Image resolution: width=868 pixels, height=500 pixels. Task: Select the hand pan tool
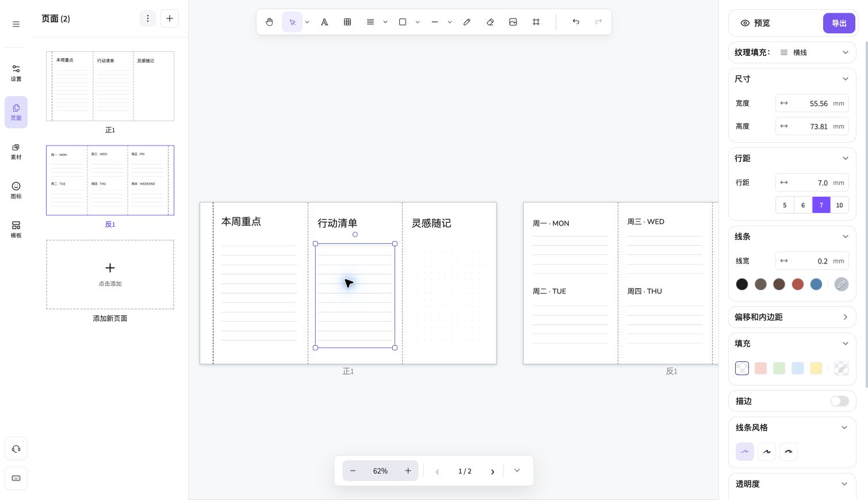pos(269,22)
